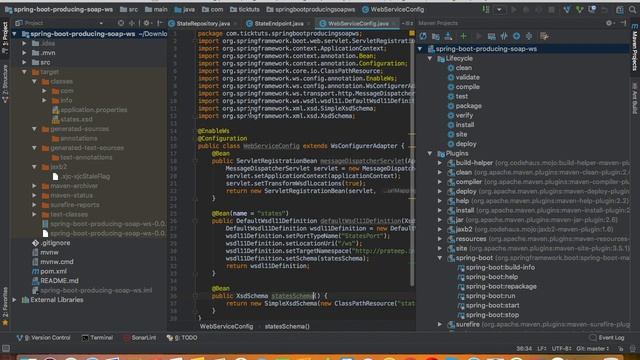
Task: Click the Build project icon
Action: 486,9
